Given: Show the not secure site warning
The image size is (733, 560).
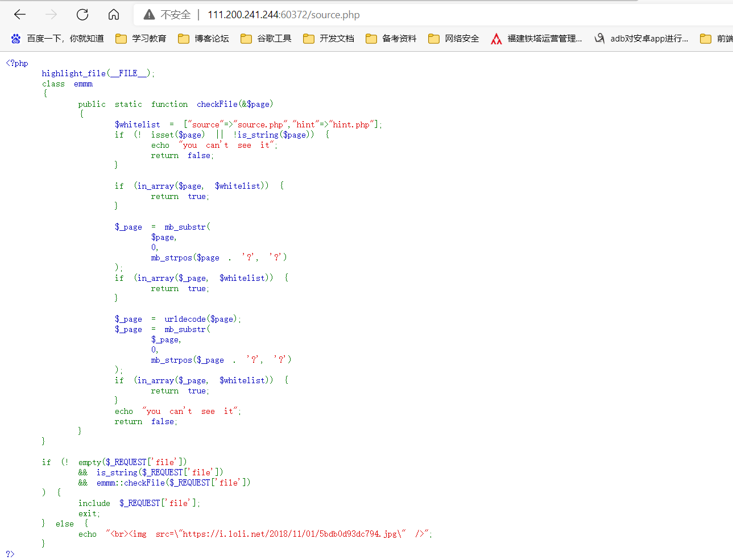Looking at the screenshot, I should (x=167, y=15).
